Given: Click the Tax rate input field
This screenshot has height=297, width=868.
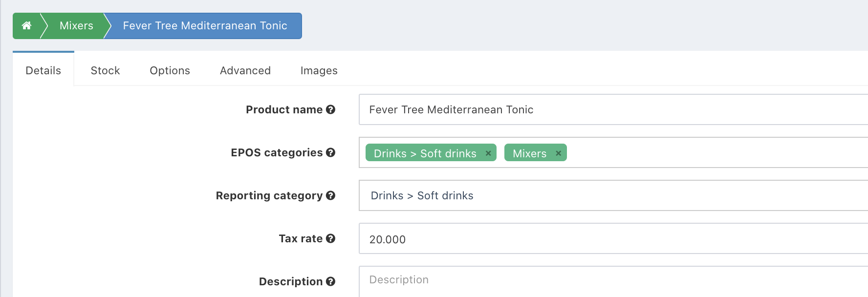Looking at the screenshot, I should 611,239.
